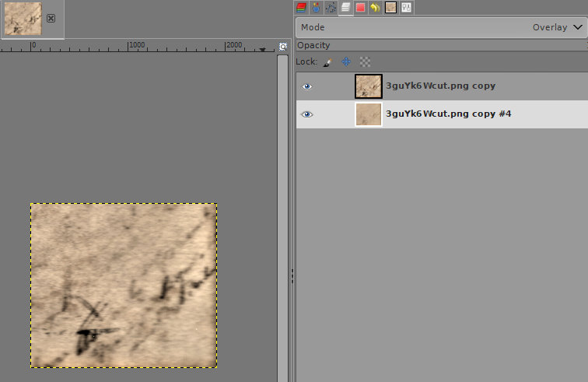The image size is (588, 382).
Task: Hide the '3guYk6Wcut.png copy #4' layer
Action: pos(307,114)
